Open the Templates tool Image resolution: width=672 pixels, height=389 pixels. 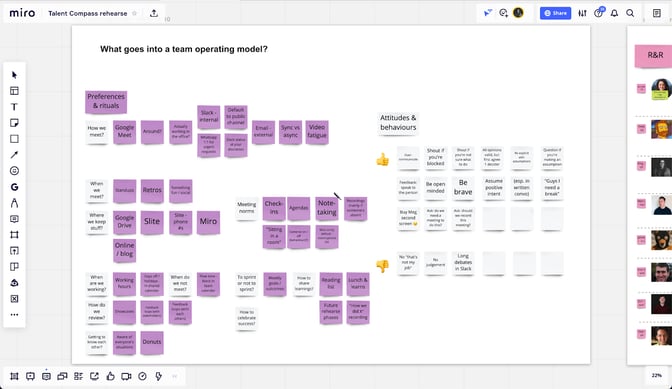(14, 91)
